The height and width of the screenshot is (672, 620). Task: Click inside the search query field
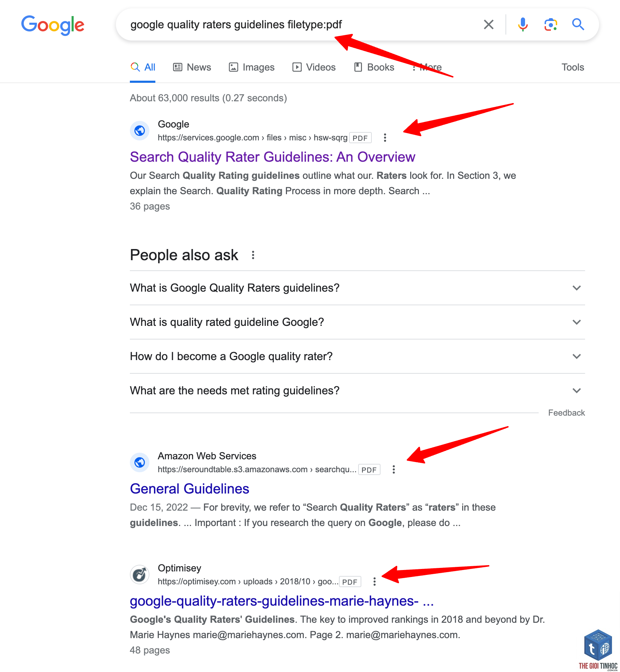point(300,24)
